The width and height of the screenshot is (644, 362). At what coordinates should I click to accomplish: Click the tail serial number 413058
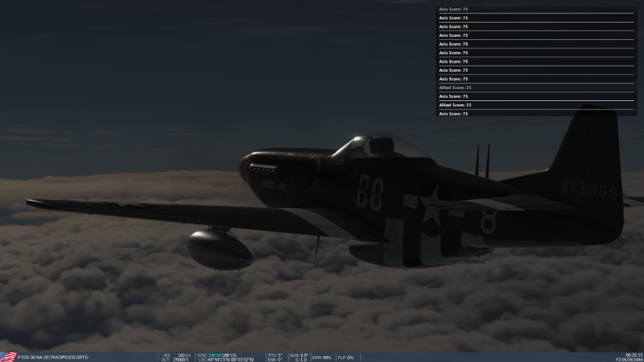[589, 189]
